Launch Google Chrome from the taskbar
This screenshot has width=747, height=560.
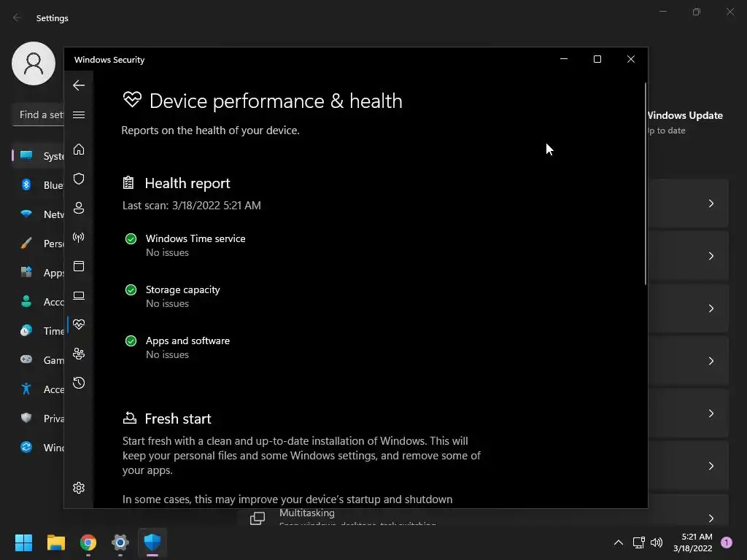88,542
